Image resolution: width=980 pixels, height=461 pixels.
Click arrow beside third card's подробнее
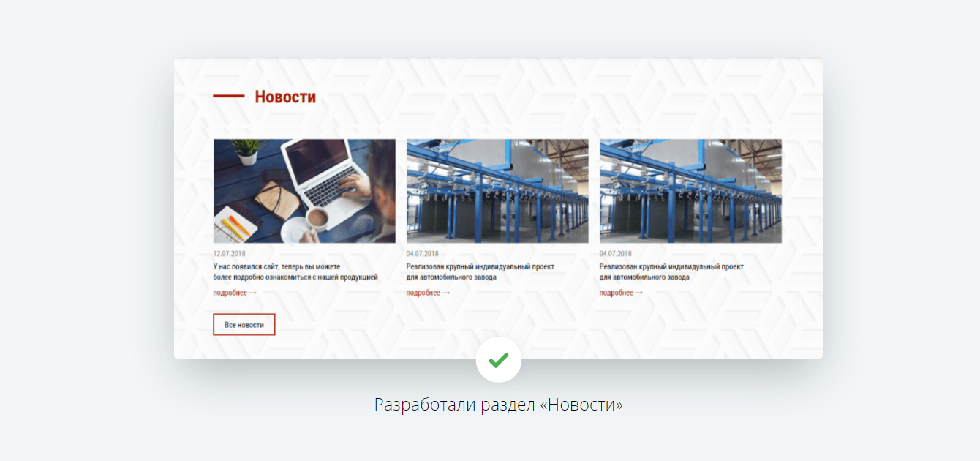click(638, 293)
